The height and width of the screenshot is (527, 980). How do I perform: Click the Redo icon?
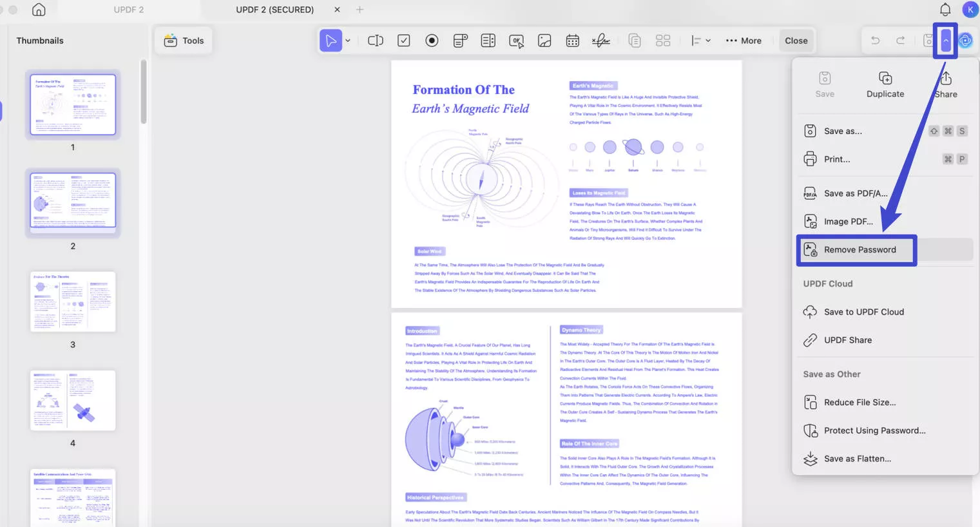coord(900,40)
